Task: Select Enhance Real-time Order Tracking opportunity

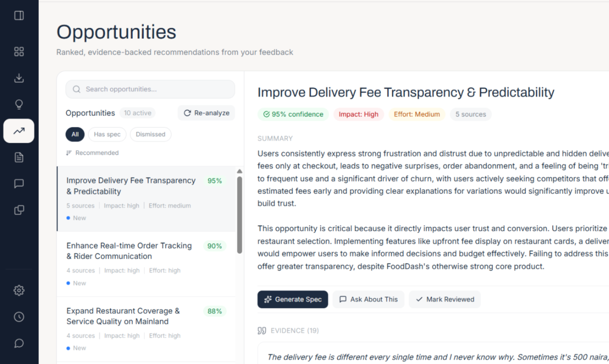Action: click(146, 264)
